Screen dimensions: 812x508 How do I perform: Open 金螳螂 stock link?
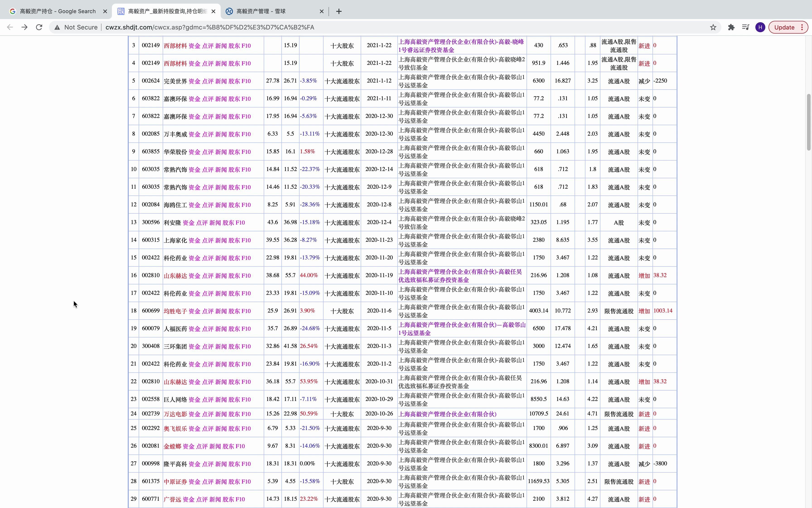(x=172, y=446)
